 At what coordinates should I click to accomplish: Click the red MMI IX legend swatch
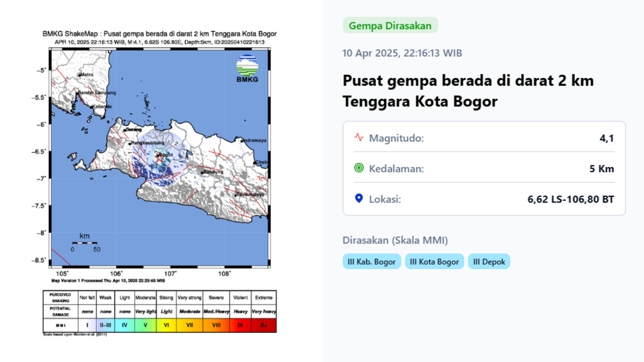(x=240, y=325)
